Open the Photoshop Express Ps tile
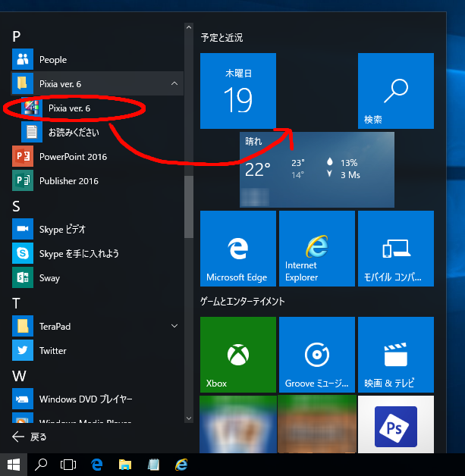This screenshot has height=476, width=465. pos(396,424)
